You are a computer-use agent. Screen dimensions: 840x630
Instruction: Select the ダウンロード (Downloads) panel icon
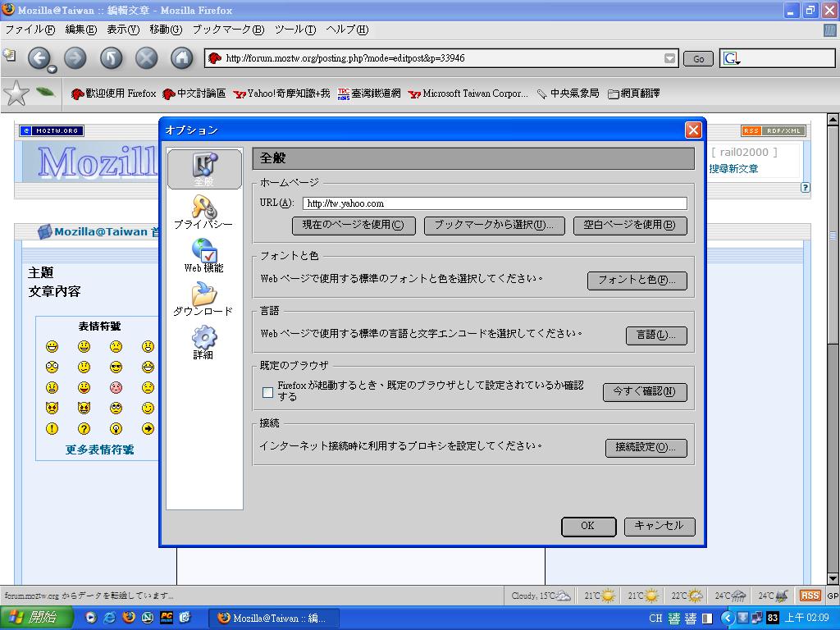203,299
